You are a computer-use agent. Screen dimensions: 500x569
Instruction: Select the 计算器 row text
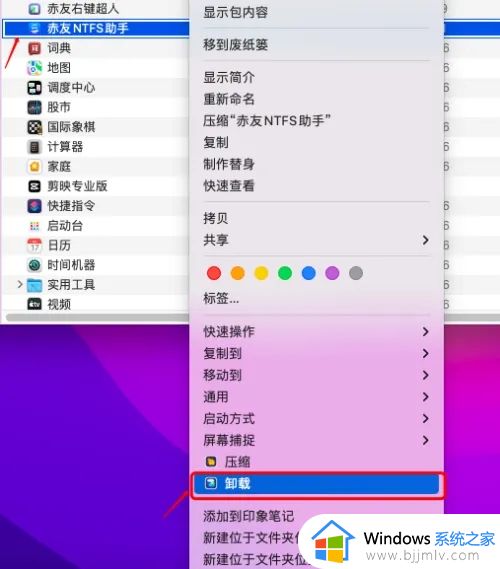tap(65, 147)
